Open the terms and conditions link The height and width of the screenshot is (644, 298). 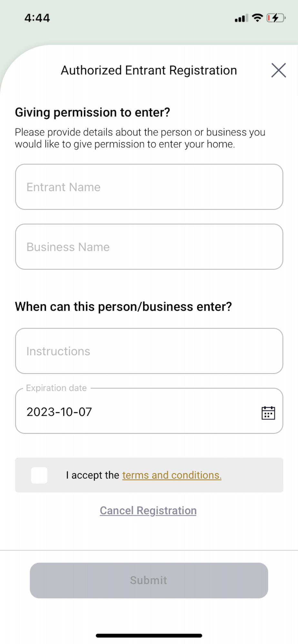pyautogui.click(x=172, y=475)
